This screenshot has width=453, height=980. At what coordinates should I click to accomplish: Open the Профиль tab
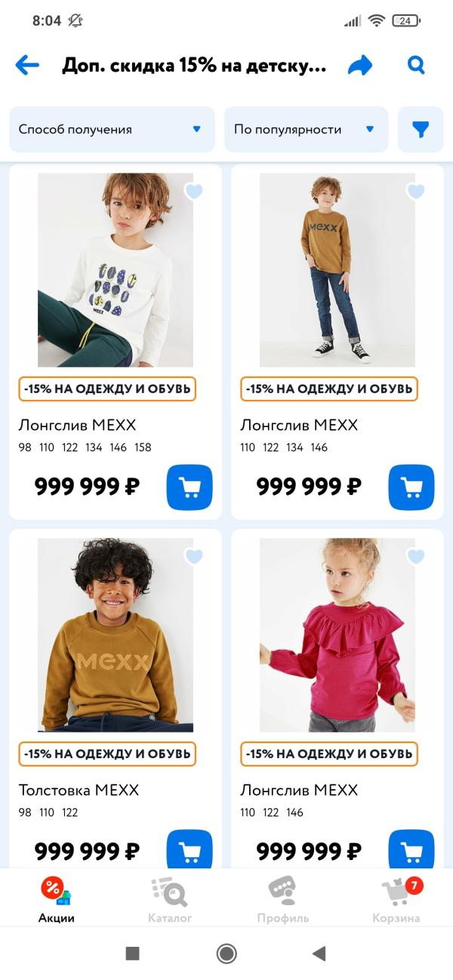click(x=283, y=901)
